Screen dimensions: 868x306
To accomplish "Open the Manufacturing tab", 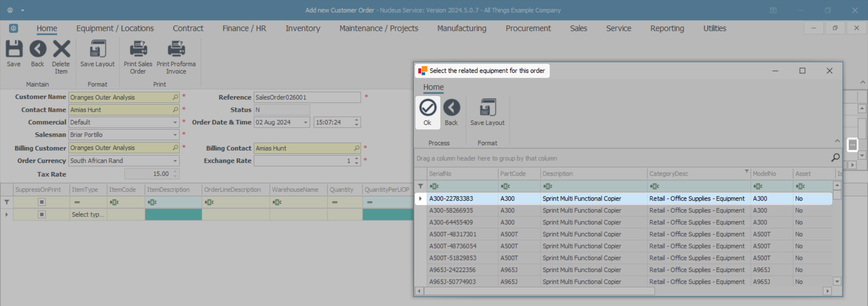I will coord(462,28).
